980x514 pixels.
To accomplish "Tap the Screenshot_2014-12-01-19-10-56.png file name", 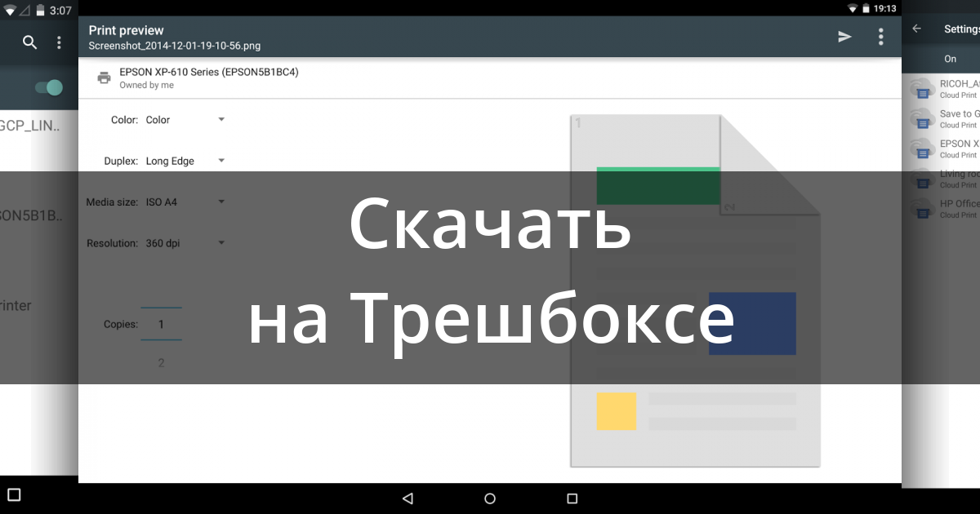I will click(x=175, y=47).
